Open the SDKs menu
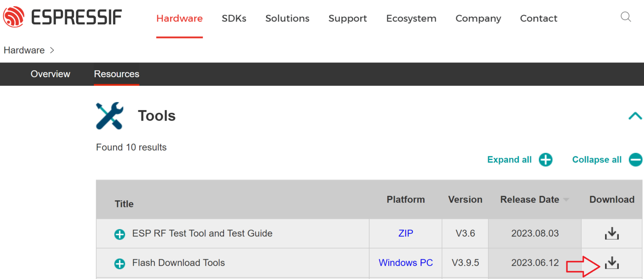This screenshot has height=279, width=644. 234,18
